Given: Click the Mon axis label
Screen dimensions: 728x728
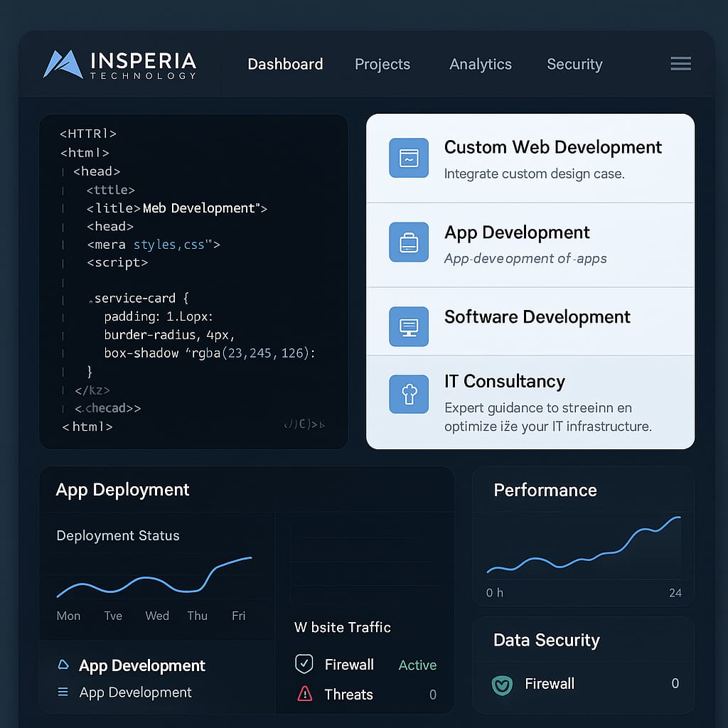Looking at the screenshot, I should point(68,616).
